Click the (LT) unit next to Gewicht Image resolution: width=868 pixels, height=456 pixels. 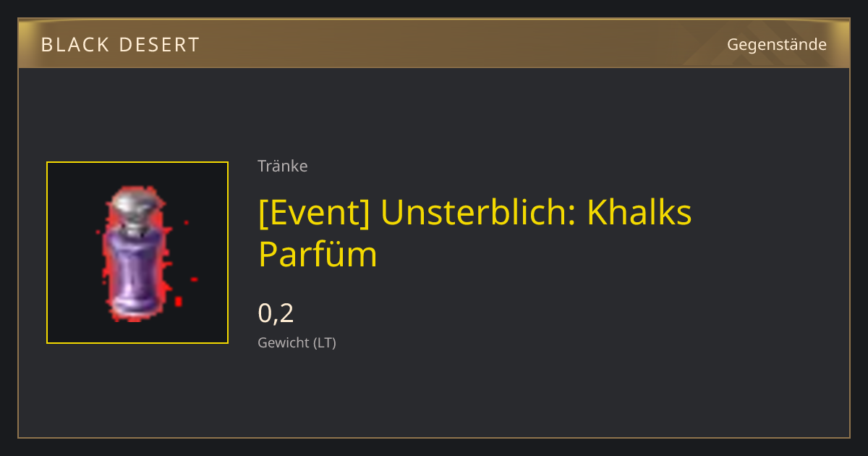(x=325, y=342)
